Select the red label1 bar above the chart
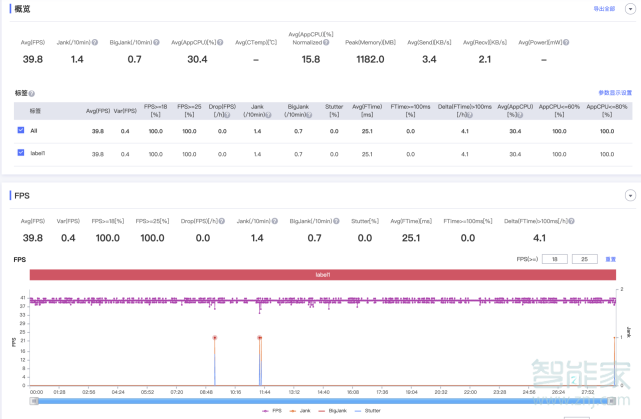 pos(322,274)
